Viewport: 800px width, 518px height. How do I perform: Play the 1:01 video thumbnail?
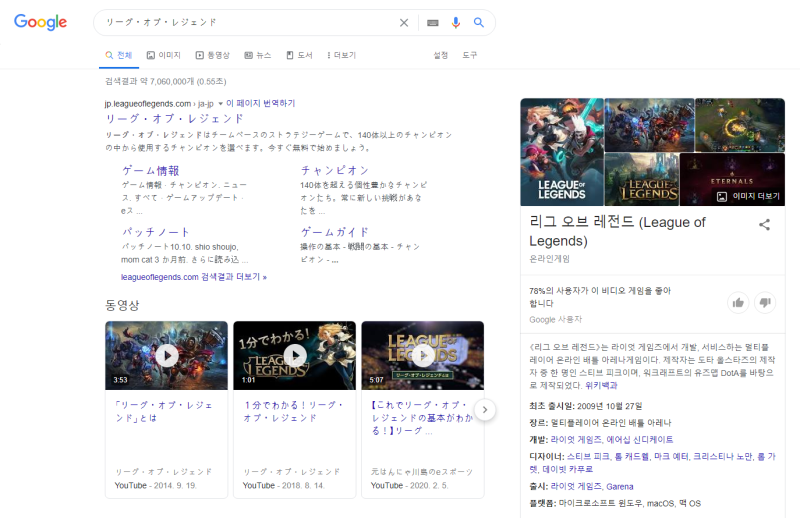[x=294, y=355]
